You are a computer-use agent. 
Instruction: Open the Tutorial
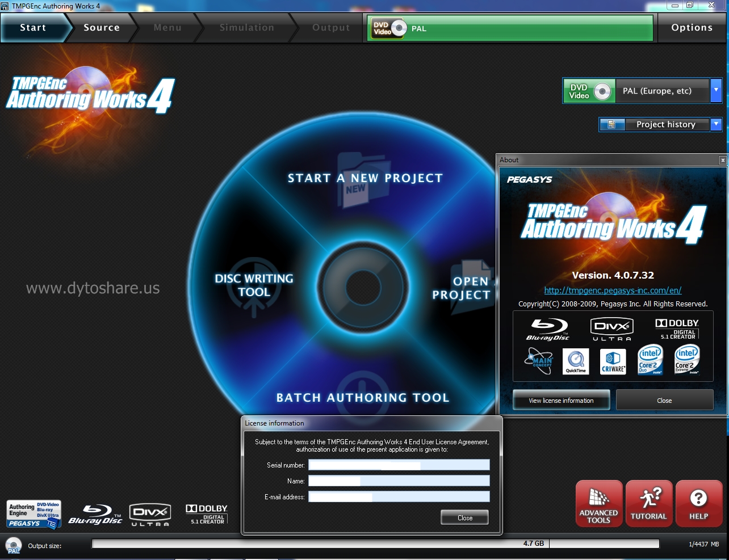click(649, 504)
